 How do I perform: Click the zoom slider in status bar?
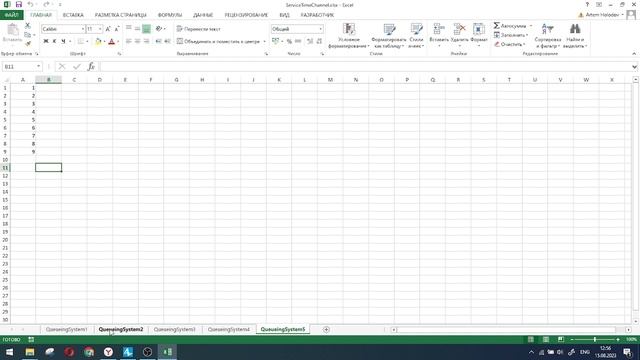(595, 340)
